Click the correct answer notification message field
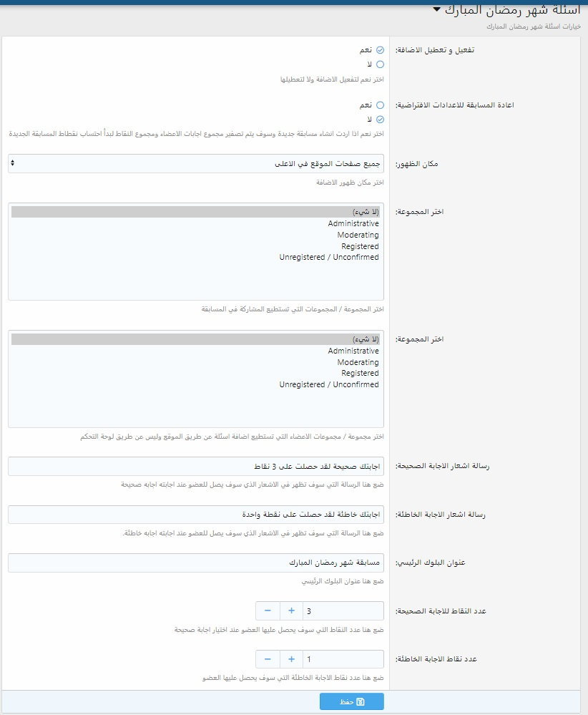The height and width of the screenshot is (715, 588). 196,467
